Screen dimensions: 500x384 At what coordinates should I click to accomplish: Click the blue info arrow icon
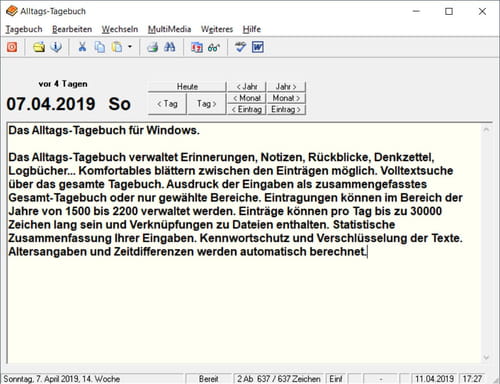[x=56, y=47]
